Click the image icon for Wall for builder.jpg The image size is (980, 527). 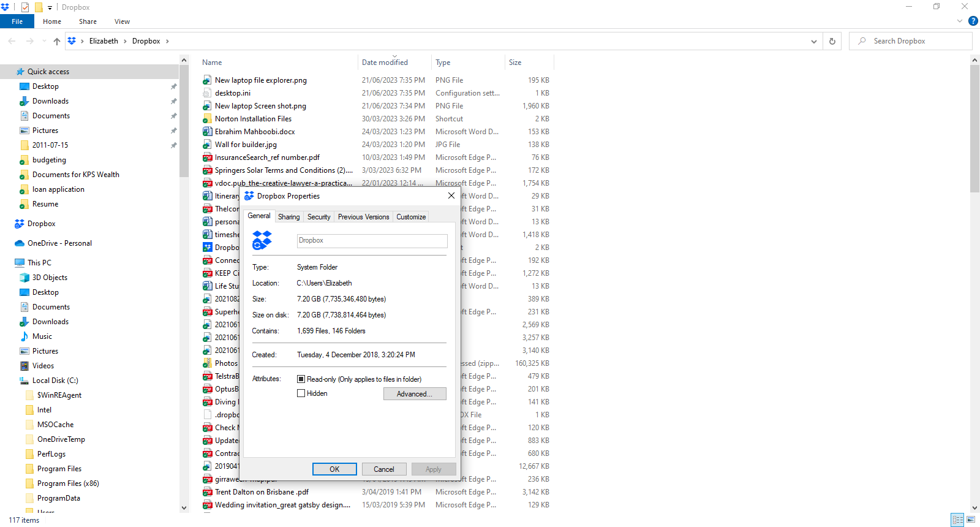(208, 145)
